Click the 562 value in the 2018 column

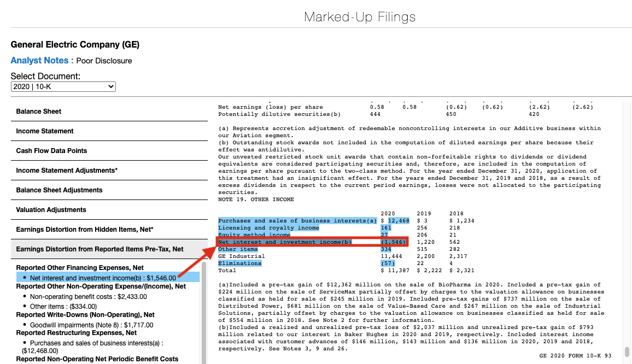455,242
